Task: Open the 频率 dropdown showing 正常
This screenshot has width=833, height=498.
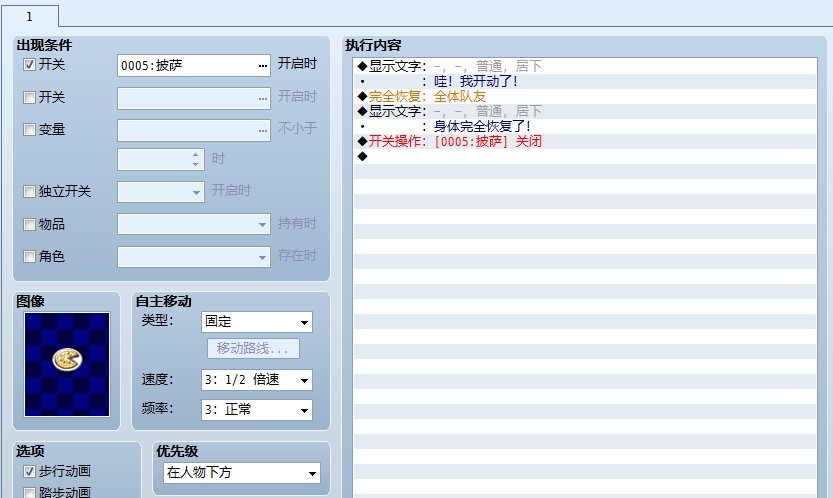Action: click(x=257, y=410)
